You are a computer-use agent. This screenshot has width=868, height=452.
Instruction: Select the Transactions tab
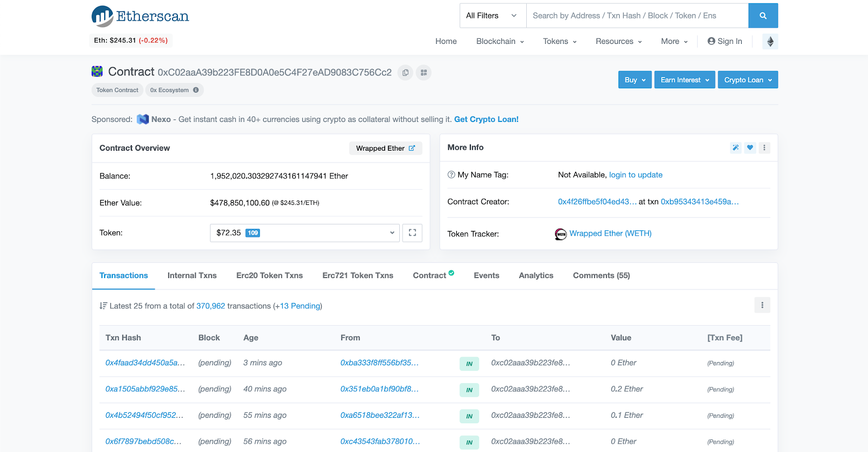(x=124, y=275)
